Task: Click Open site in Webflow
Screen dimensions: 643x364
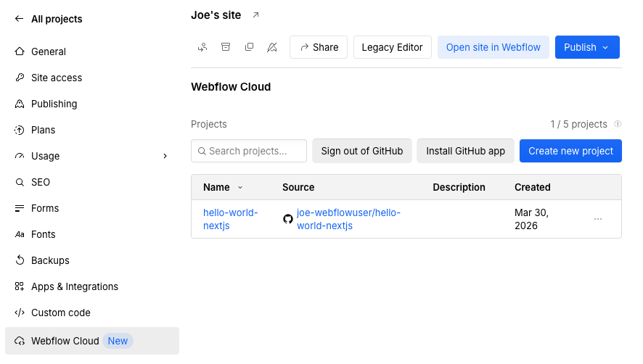Action: [493, 47]
